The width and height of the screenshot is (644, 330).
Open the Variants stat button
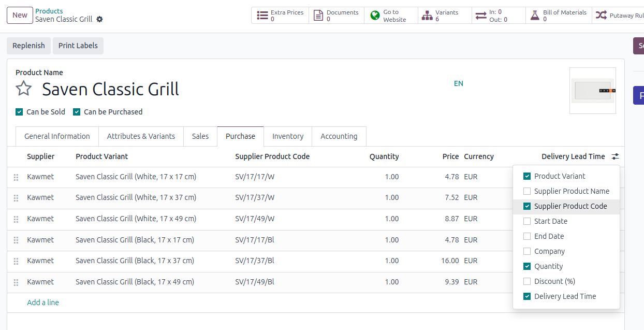[x=444, y=16]
